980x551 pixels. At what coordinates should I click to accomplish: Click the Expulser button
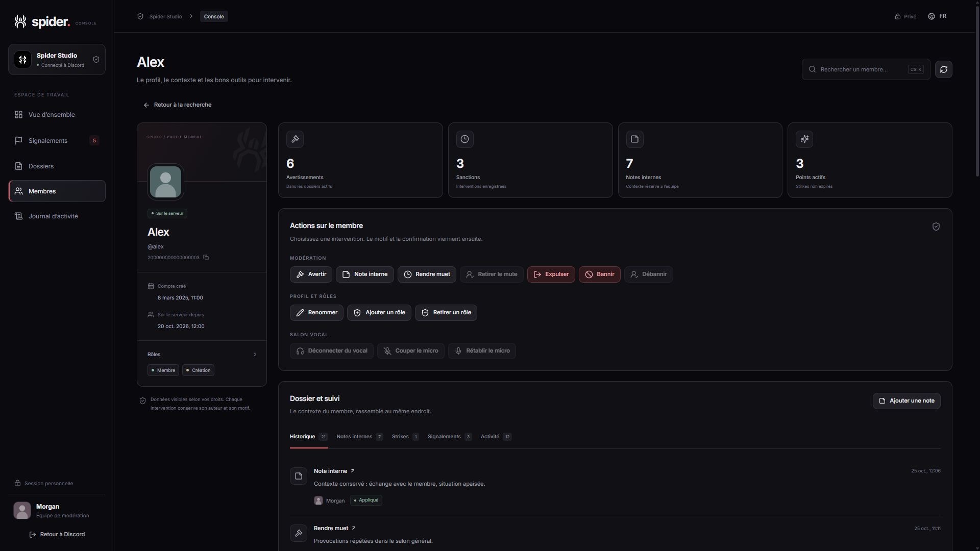pos(551,274)
